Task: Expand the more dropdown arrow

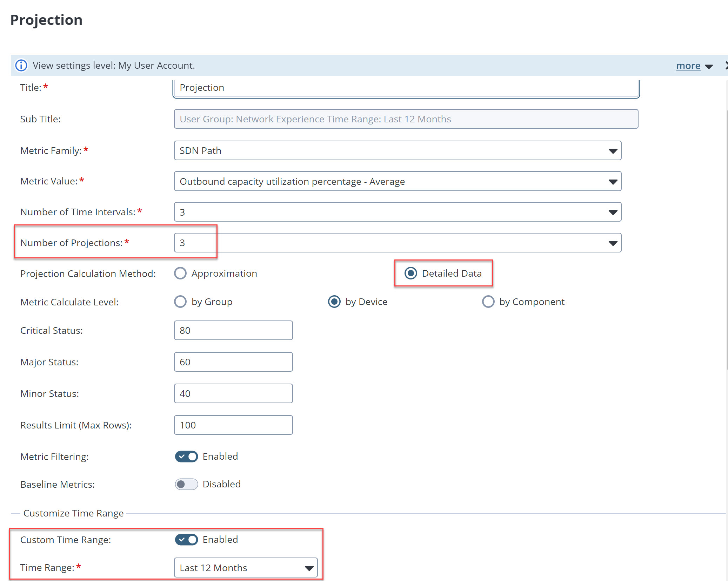Action: 709,66
